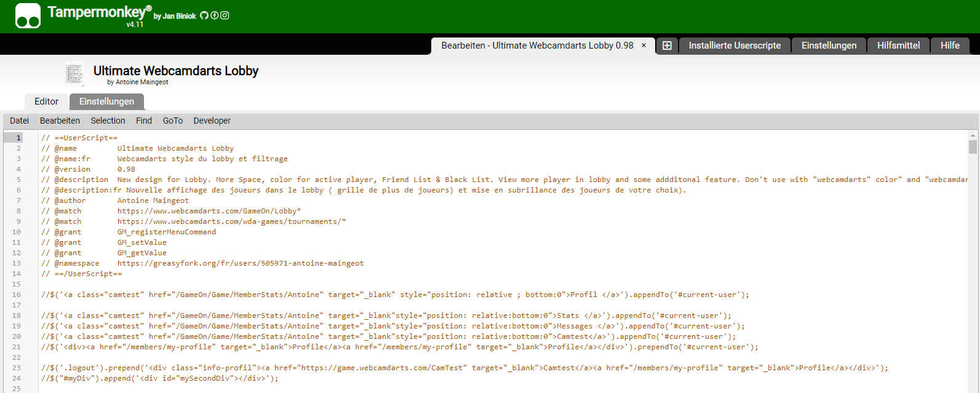Click the new script plus icon tab
Image resolution: width=980 pixels, height=393 pixels.
(x=667, y=46)
